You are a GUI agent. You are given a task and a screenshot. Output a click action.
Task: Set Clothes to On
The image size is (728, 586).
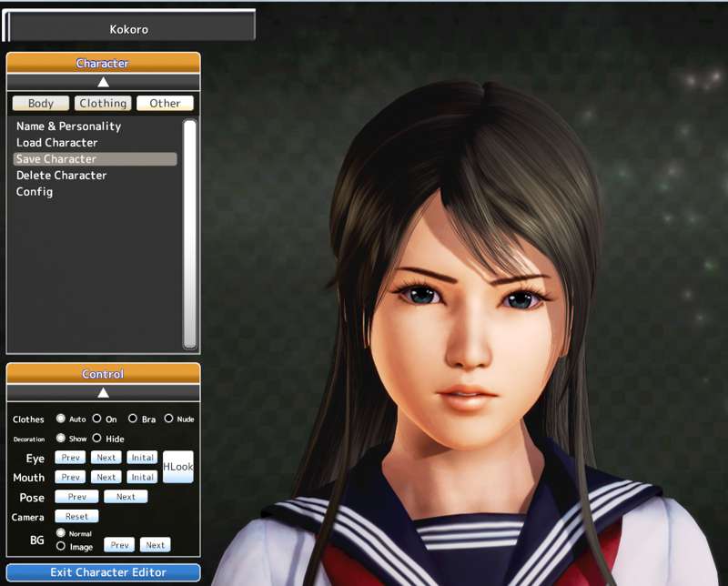click(96, 419)
